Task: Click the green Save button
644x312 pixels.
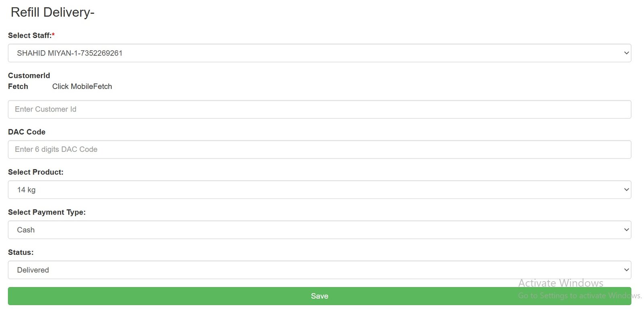Action: click(x=319, y=296)
